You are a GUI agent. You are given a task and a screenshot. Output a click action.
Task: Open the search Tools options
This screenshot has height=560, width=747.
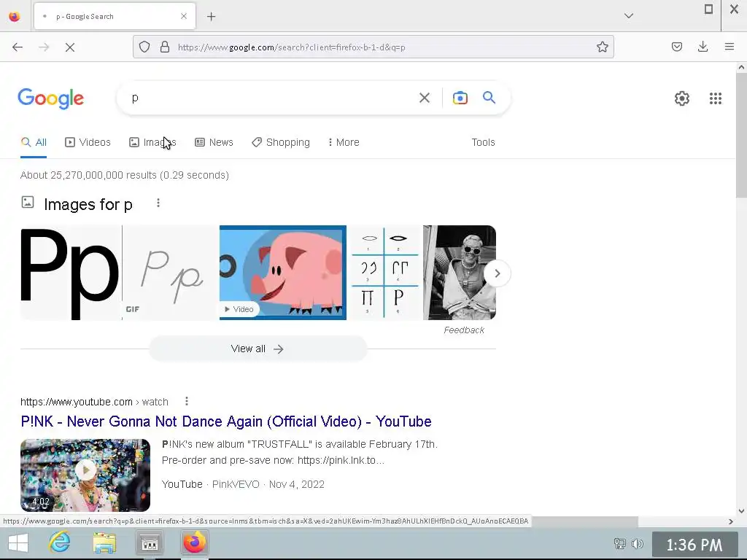[x=483, y=142]
